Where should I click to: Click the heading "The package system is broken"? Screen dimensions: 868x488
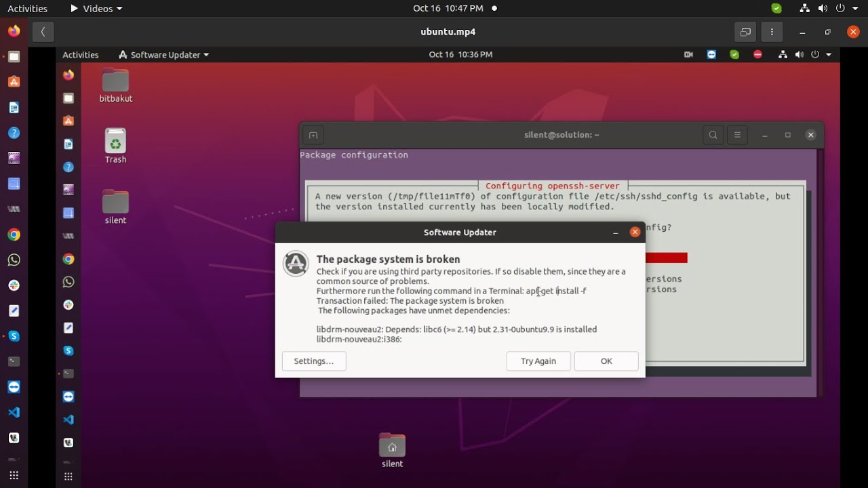[389, 260]
